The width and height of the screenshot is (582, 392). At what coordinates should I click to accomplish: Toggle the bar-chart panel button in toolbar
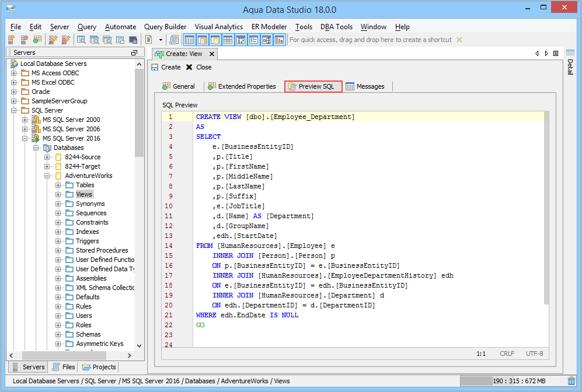(279, 40)
